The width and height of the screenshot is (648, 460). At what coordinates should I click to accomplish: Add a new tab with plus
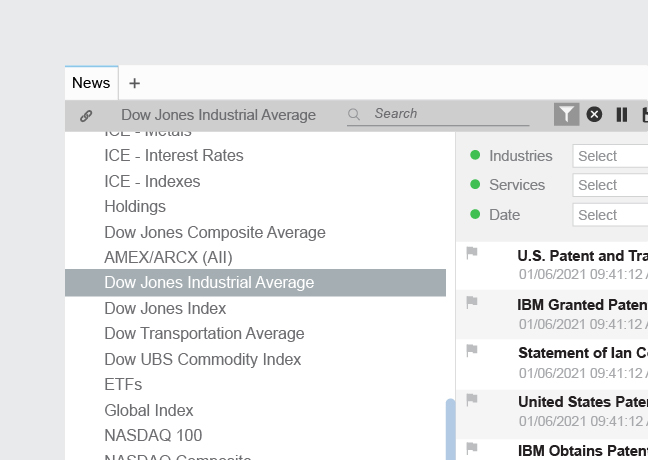tap(134, 83)
